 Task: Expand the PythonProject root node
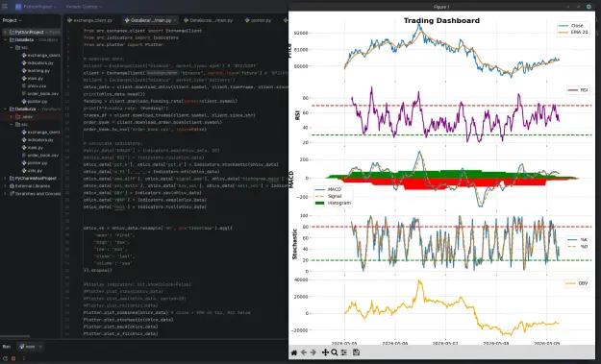tap(6, 32)
